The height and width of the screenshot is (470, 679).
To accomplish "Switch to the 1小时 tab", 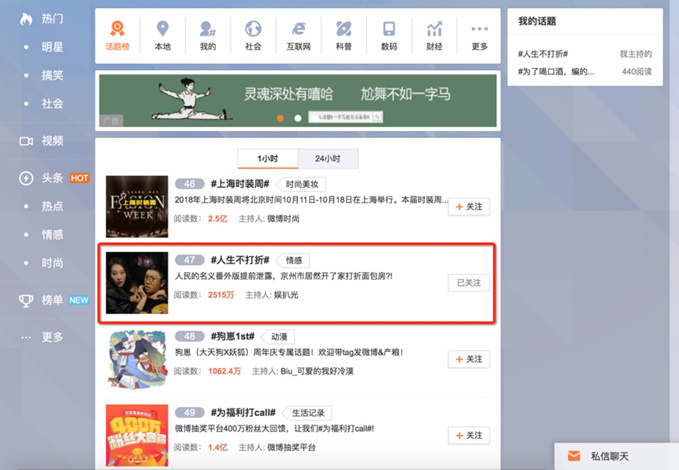I will (268, 159).
